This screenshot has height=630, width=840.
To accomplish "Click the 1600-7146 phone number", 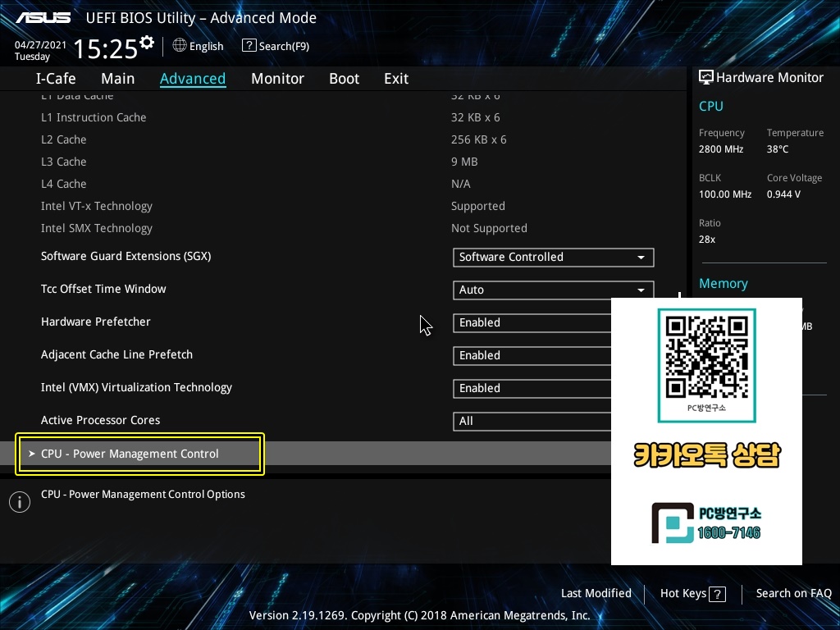I will click(728, 532).
